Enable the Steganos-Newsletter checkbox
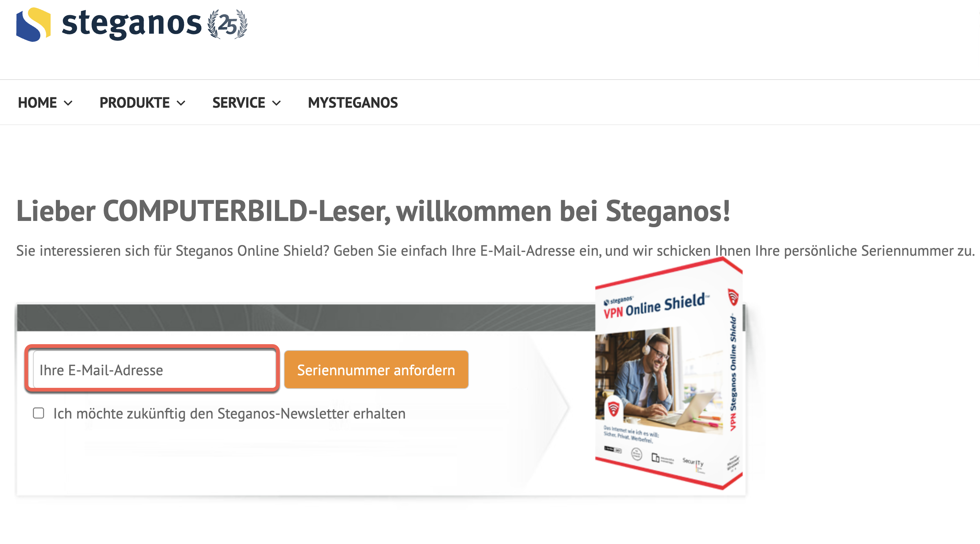This screenshot has height=544, width=980. pos(38,413)
